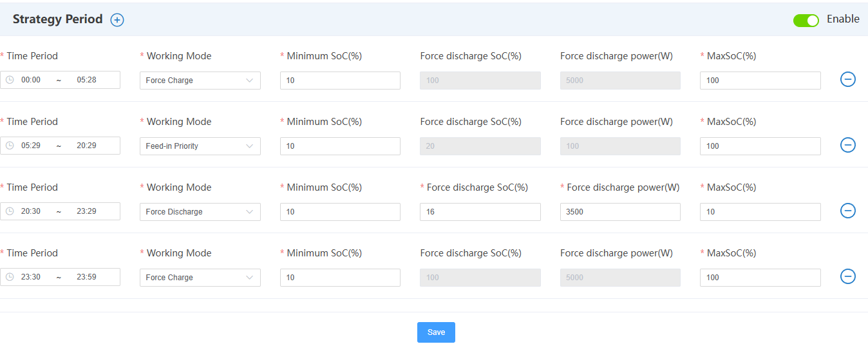Click clock icon in the 00:00 time period
Viewport: 868px width, 353px height.
pyautogui.click(x=10, y=80)
